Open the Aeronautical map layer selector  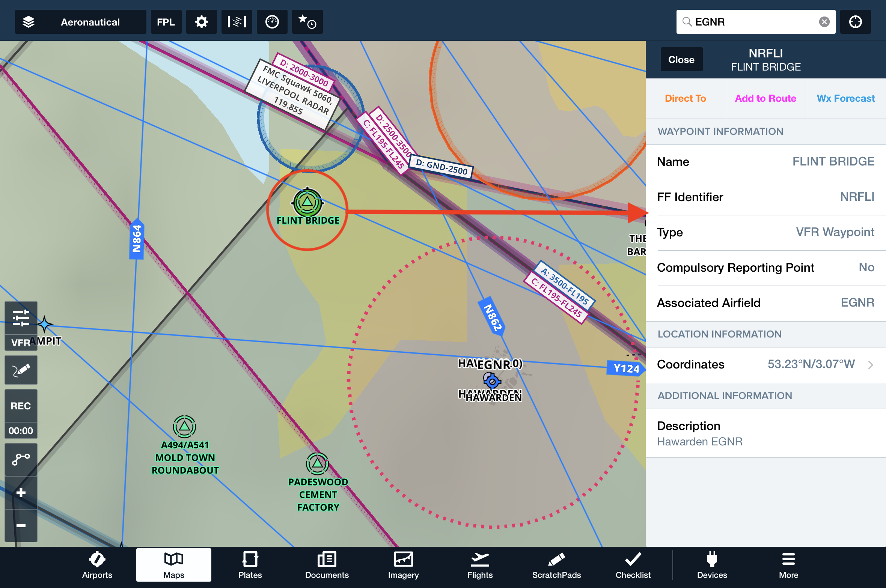point(80,22)
